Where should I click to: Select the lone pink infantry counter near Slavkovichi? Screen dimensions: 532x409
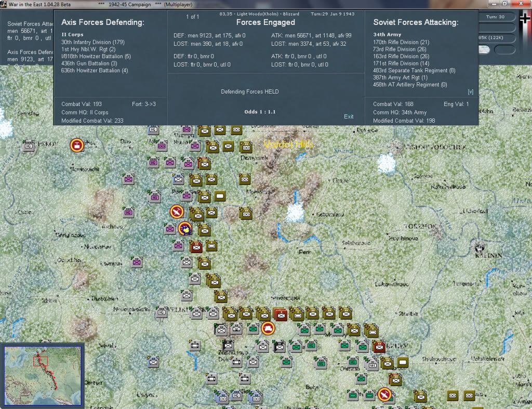coord(128,179)
